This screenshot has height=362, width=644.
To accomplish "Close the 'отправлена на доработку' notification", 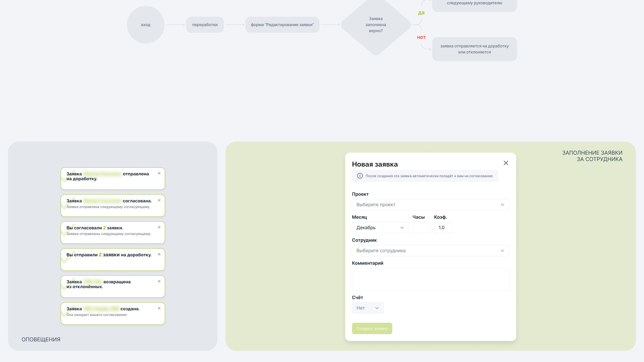I will coord(159,173).
